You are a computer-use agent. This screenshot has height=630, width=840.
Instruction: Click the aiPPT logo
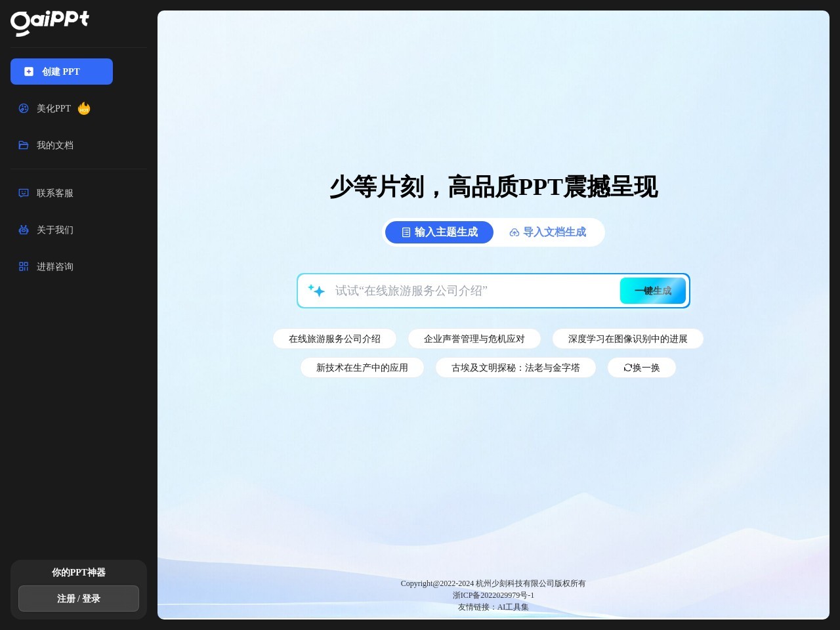(x=50, y=23)
